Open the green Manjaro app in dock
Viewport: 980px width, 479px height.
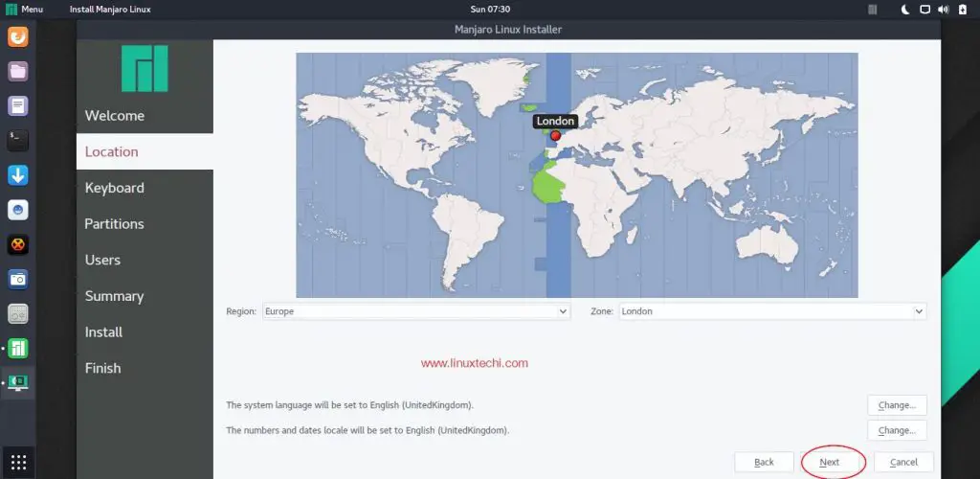[17, 349]
